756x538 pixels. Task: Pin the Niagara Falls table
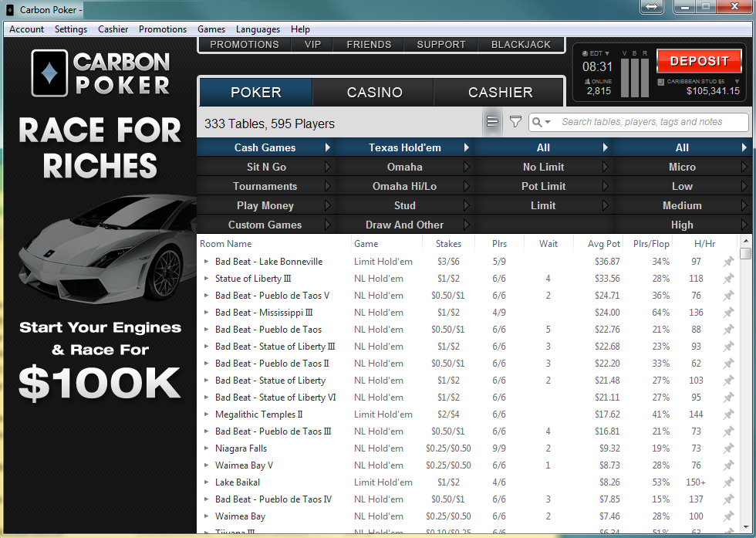(x=728, y=448)
